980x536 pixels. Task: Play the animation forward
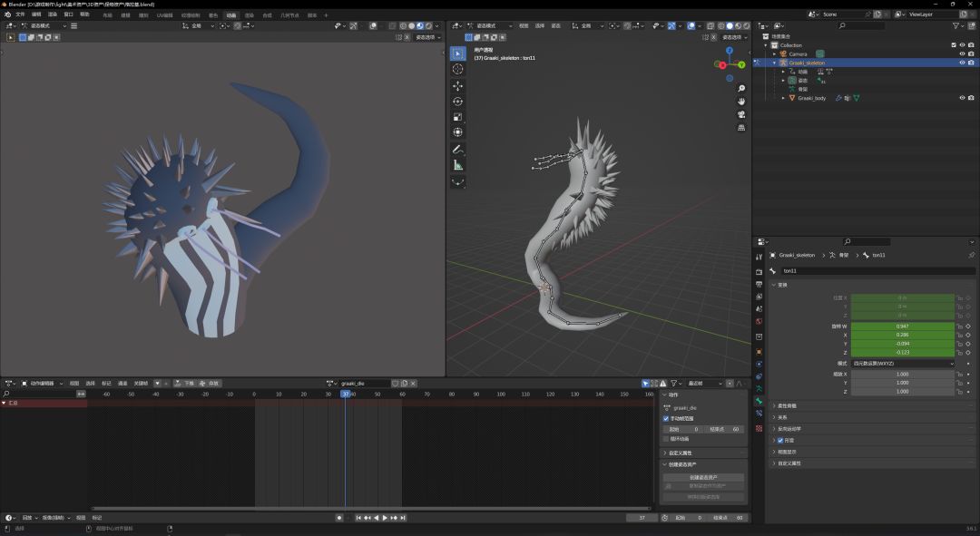[385, 518]
